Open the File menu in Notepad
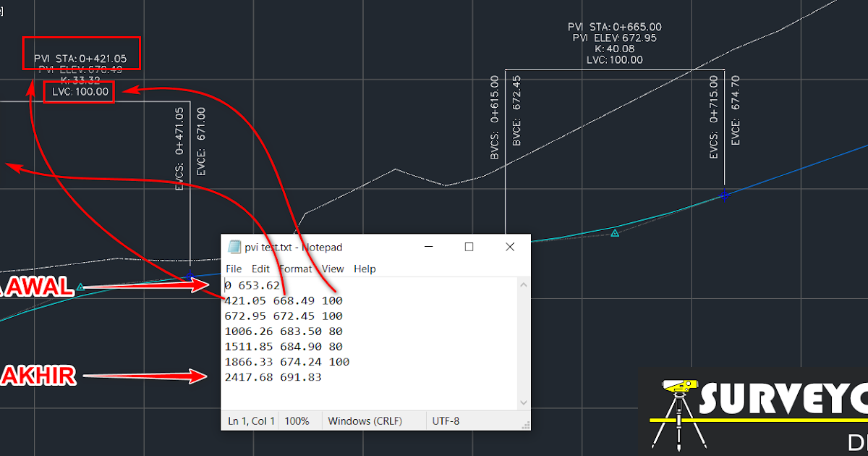Image resolution: width=868 pixels, height=456 pixels. tap(234, 269)
